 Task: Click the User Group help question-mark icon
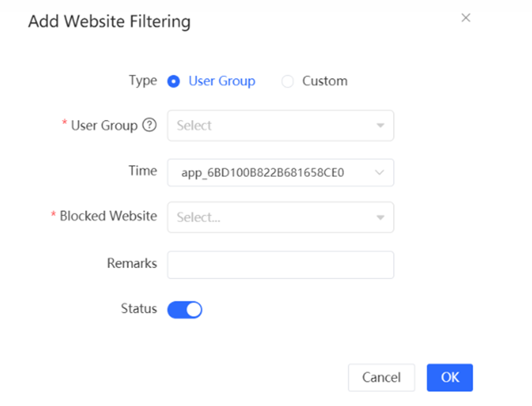coord(149,125)
